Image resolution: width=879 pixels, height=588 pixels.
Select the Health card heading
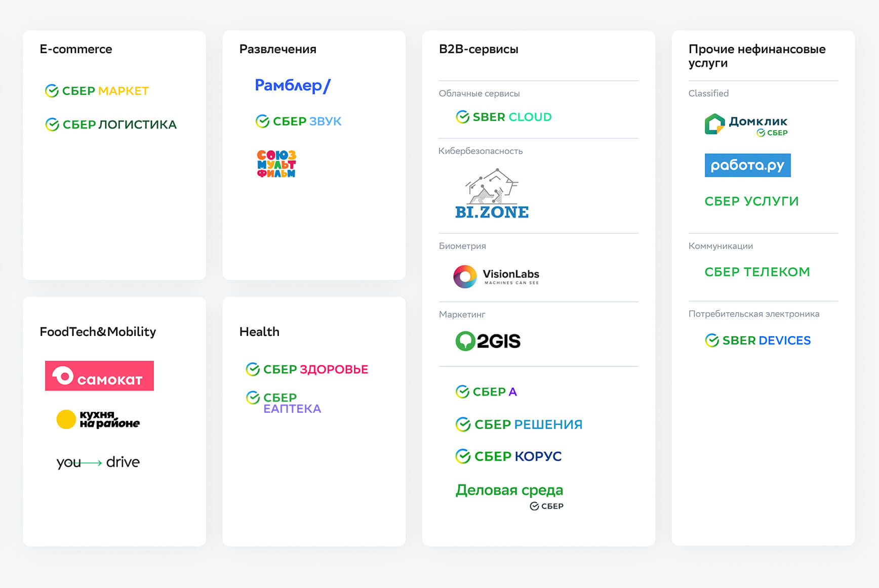(x=259, y=331)
